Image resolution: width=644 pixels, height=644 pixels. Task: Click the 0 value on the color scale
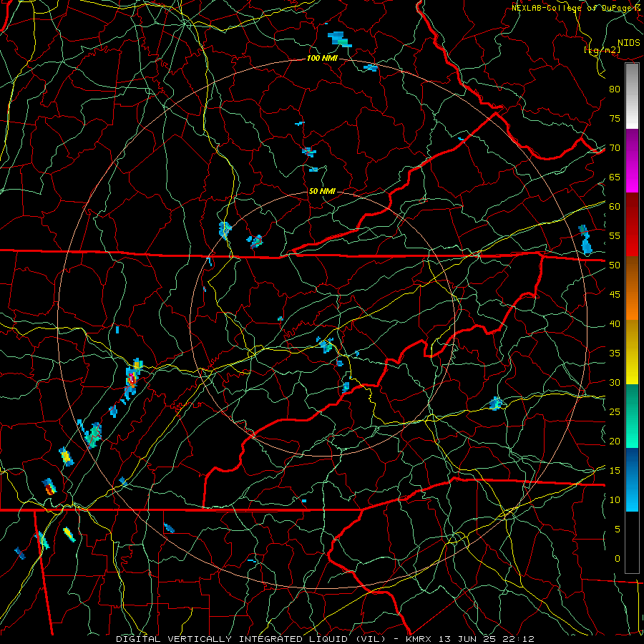click(618, 559)
